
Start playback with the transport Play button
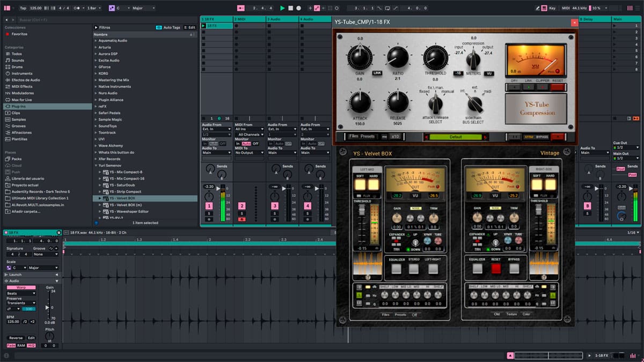pos(282,8)
